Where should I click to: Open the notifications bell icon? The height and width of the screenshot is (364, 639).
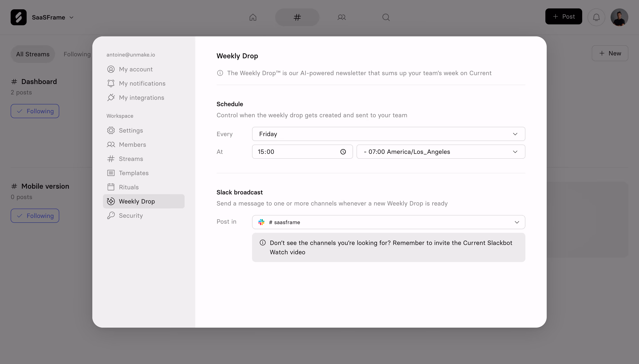click(596, 17)
